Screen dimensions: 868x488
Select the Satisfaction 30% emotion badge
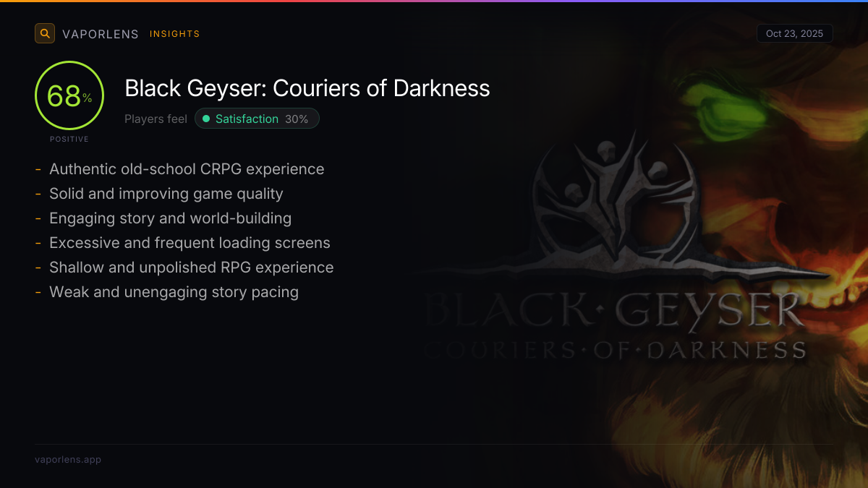coord(257,119)
